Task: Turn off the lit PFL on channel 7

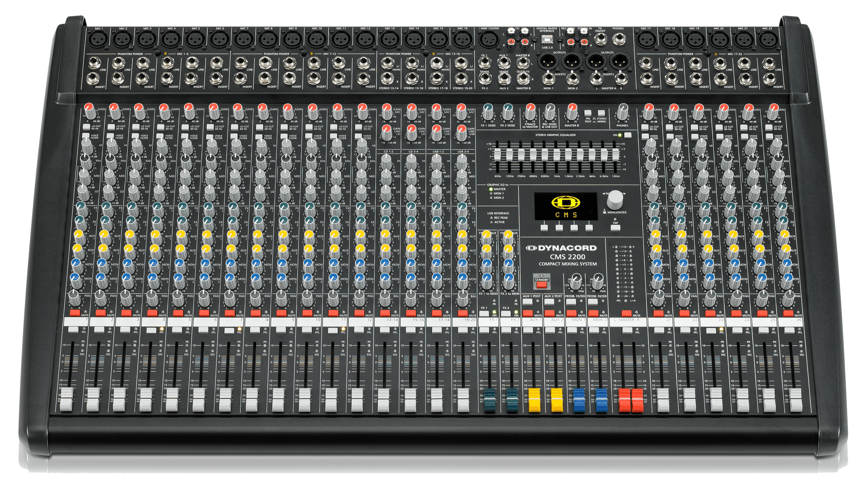Action: click(x=229, y=330)
